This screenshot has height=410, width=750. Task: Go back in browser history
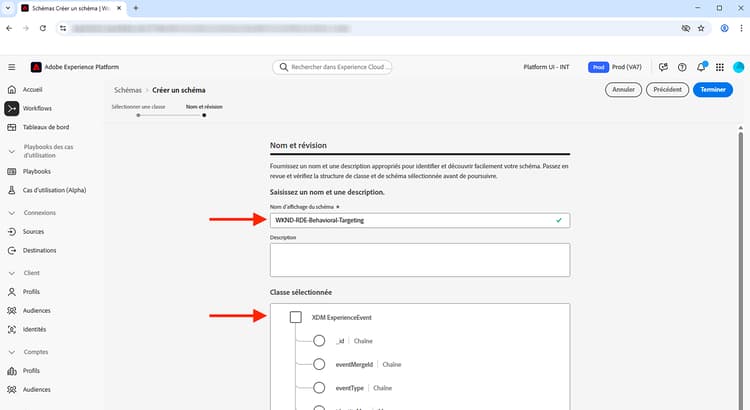(x=9, y=28)
